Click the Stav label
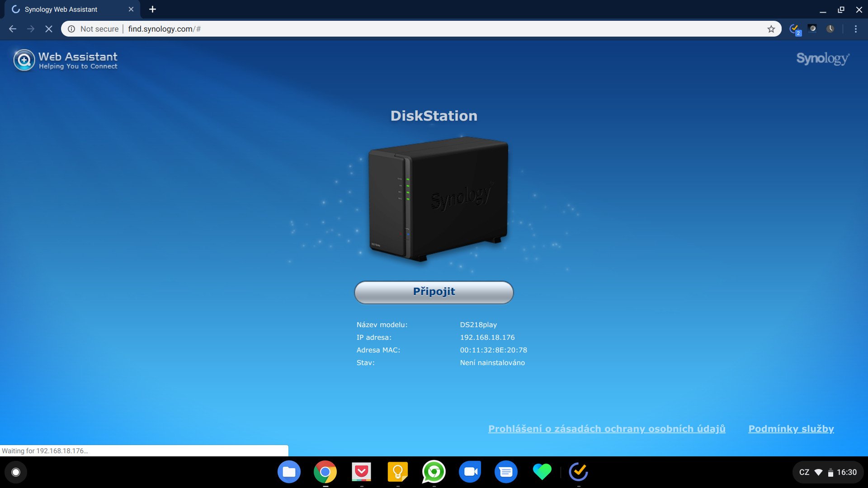The image size is (868, 488). 365,363
